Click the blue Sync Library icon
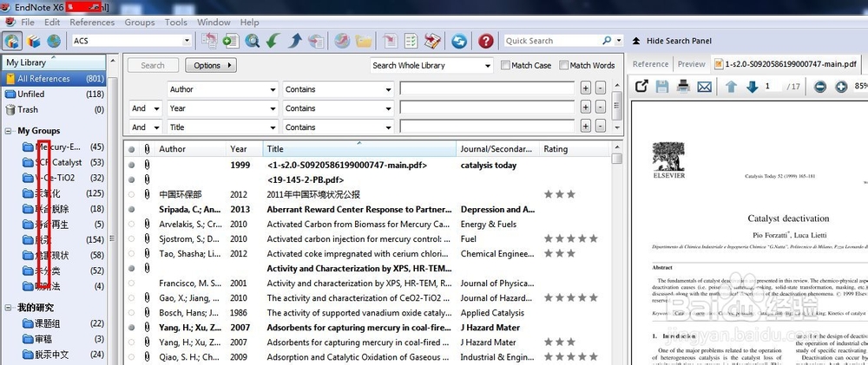 459,41
